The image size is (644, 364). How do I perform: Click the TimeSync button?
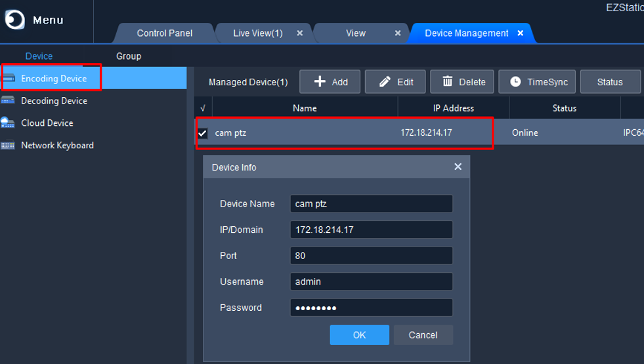pyautogui.click(x=538, y=82)
